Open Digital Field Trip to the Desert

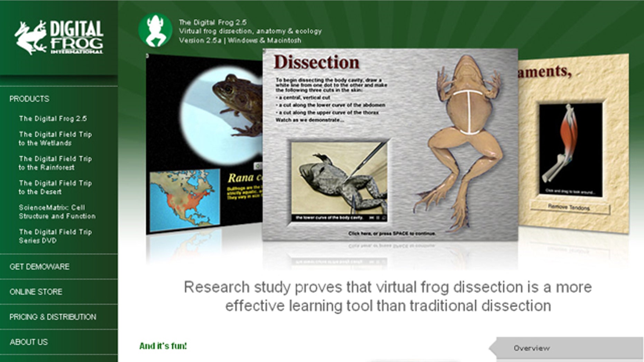click(x=55, y=187)
